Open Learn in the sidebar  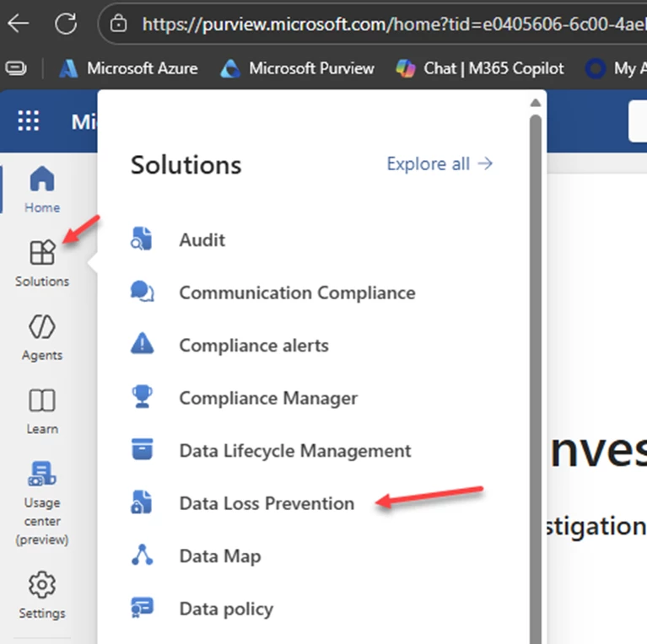[42, 411]
